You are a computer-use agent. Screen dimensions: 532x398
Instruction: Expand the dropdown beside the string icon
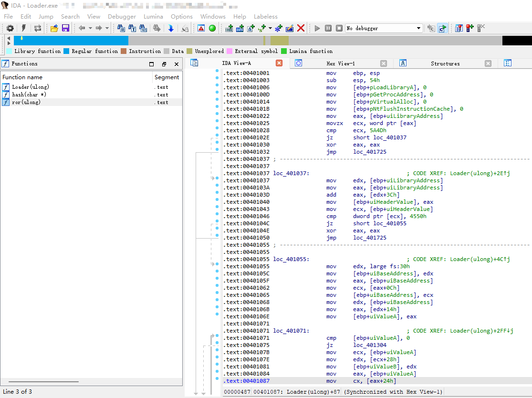[x=270, y=28]
